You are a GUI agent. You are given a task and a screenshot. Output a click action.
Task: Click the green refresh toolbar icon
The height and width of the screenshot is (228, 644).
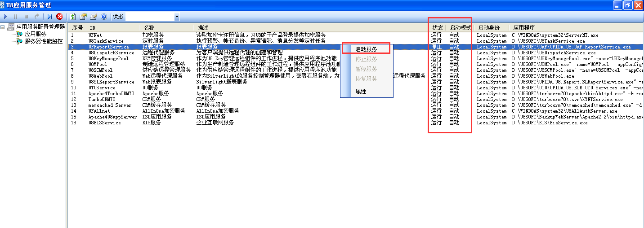pos(72,17)
